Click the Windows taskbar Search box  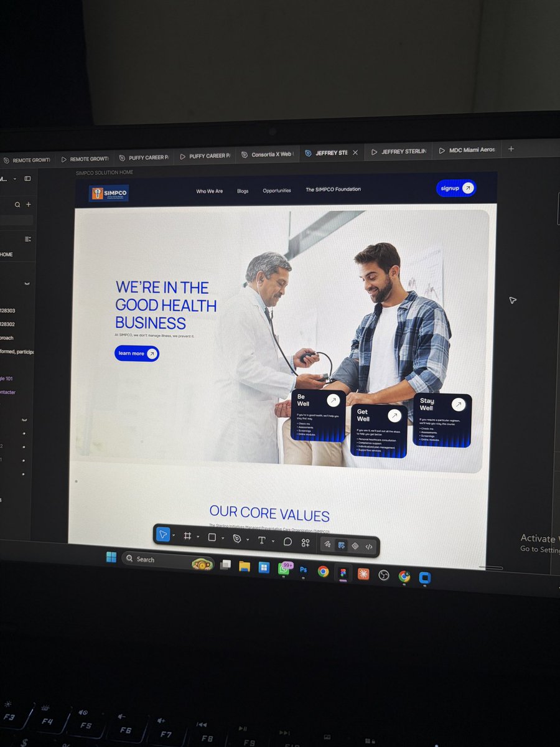pyautogui.click(x=168, y=560)
